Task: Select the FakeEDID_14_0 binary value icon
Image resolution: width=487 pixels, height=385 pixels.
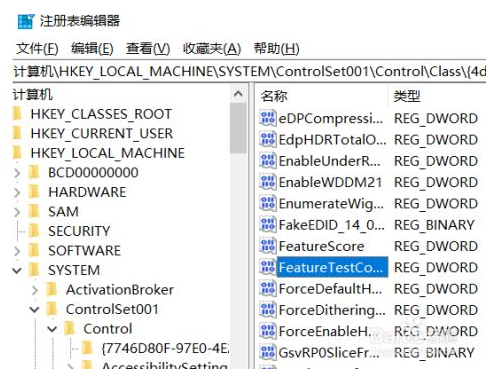Action: (268, 225)
